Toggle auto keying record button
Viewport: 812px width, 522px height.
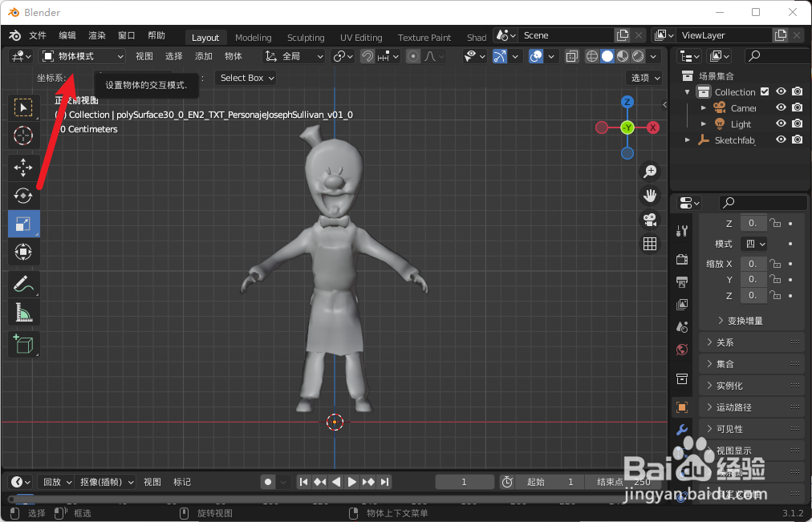(268, 482)
